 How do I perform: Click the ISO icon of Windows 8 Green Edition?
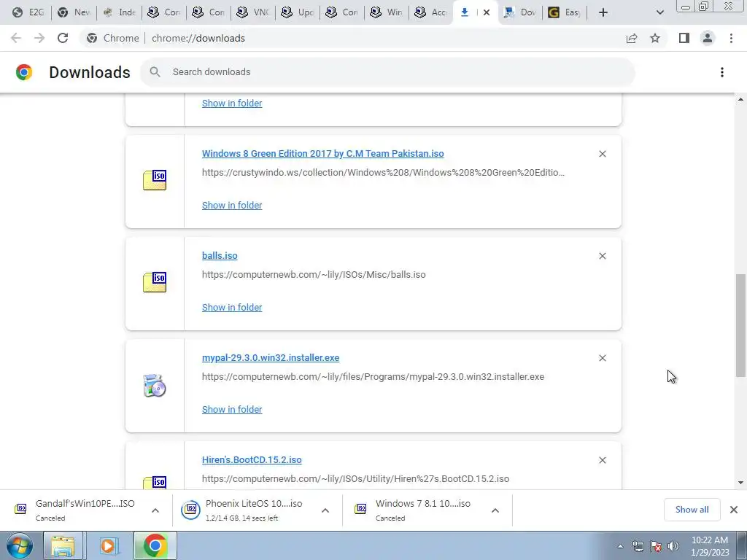click(155, 180)
